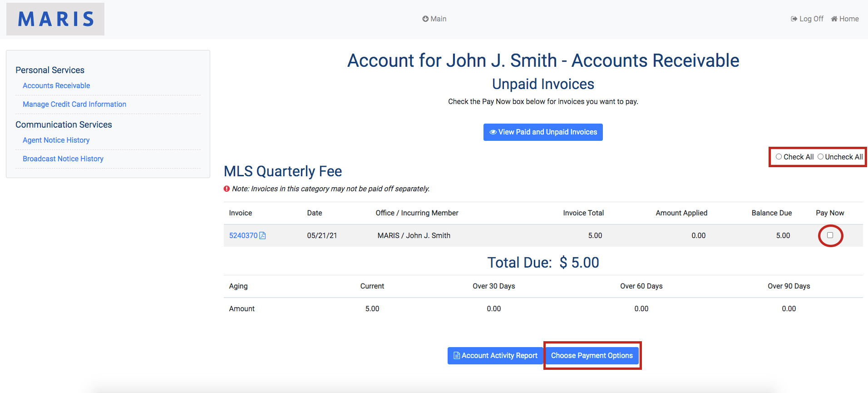Select the Check All radio button
This screenshot has width=868, height=393.
click(x=779, y=157)
